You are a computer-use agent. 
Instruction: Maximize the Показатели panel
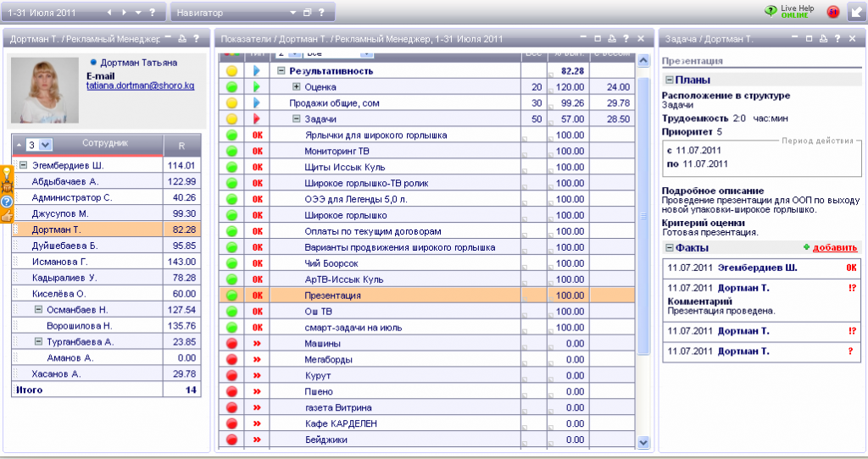[x=598, y=39]
